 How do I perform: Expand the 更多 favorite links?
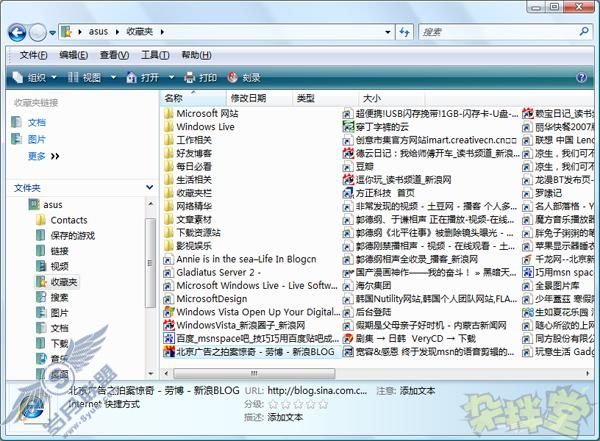pyautogui.click(x=43, y=156)
